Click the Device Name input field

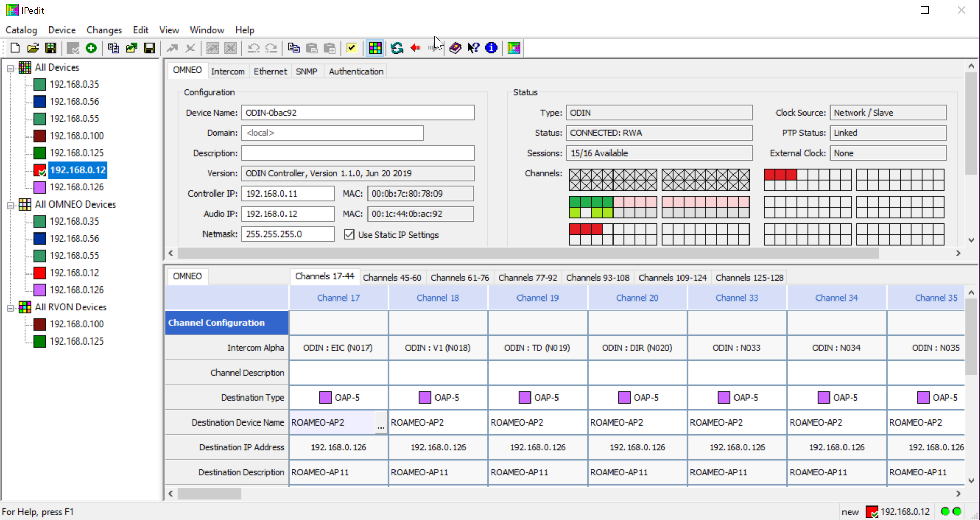tap(358, 113)
